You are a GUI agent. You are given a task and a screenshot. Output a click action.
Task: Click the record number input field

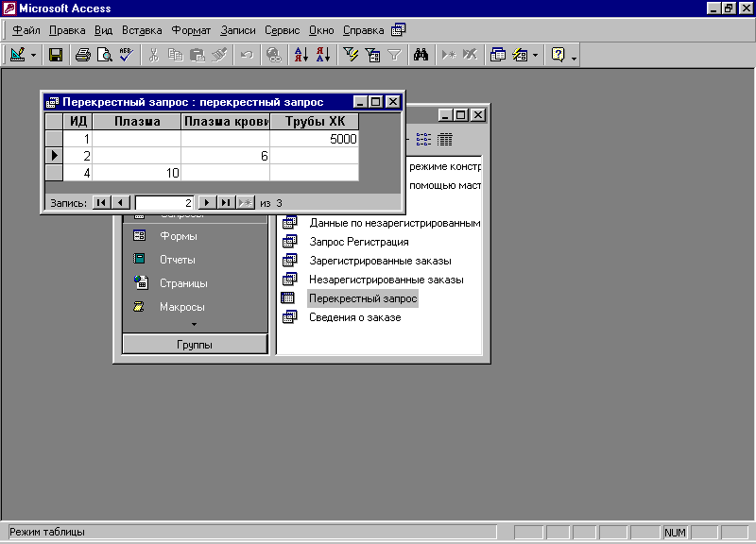(164, 203)
